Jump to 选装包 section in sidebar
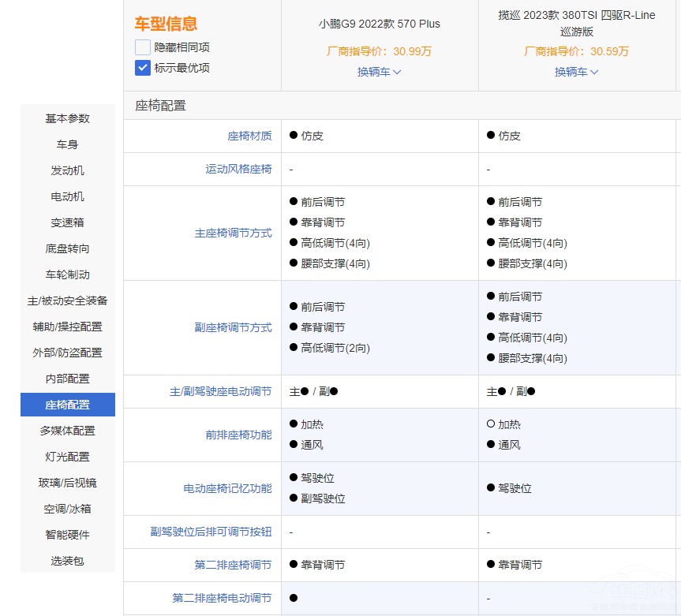 (x=68, y=561)
